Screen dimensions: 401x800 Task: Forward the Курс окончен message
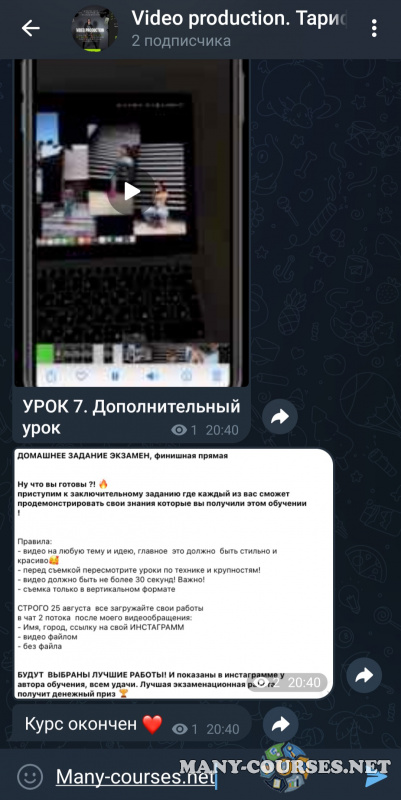[x=281, y=724]
